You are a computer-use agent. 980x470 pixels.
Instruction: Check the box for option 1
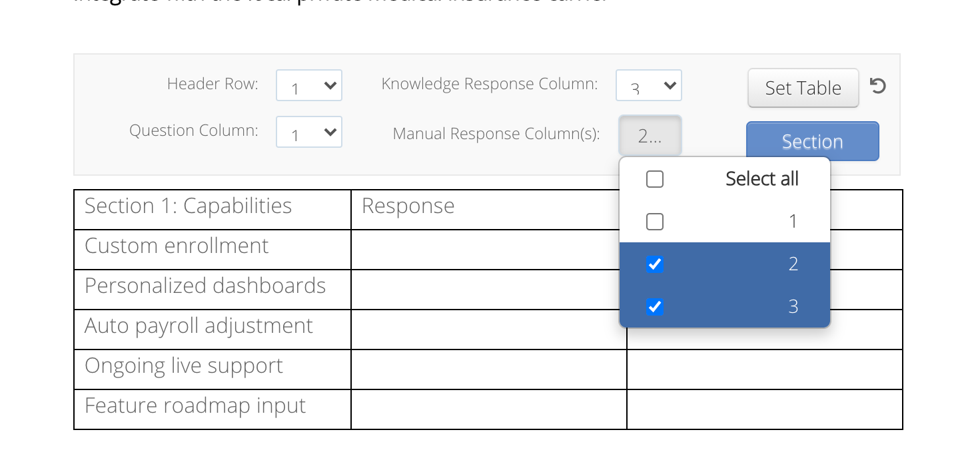(x=654, y=221)
